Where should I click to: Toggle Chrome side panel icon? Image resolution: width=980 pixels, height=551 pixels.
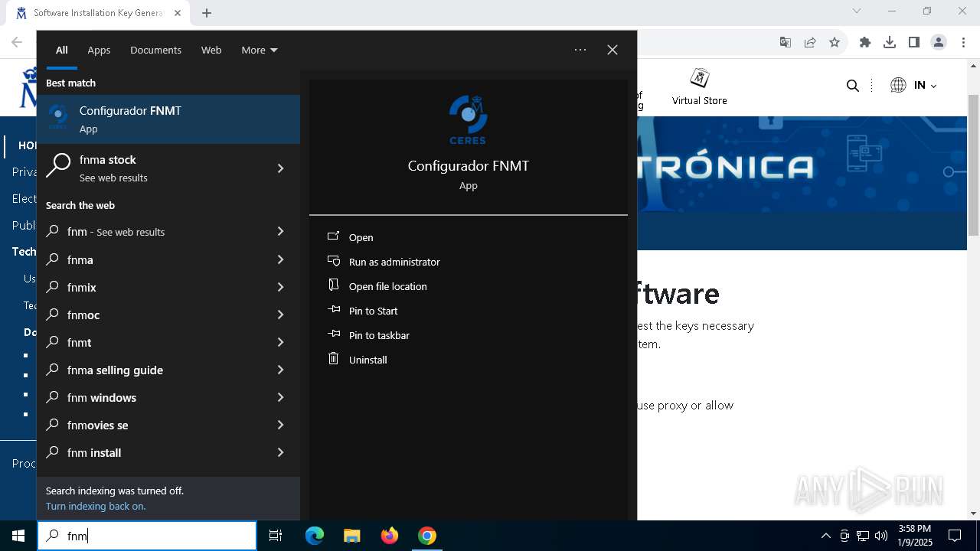point(913,42)
